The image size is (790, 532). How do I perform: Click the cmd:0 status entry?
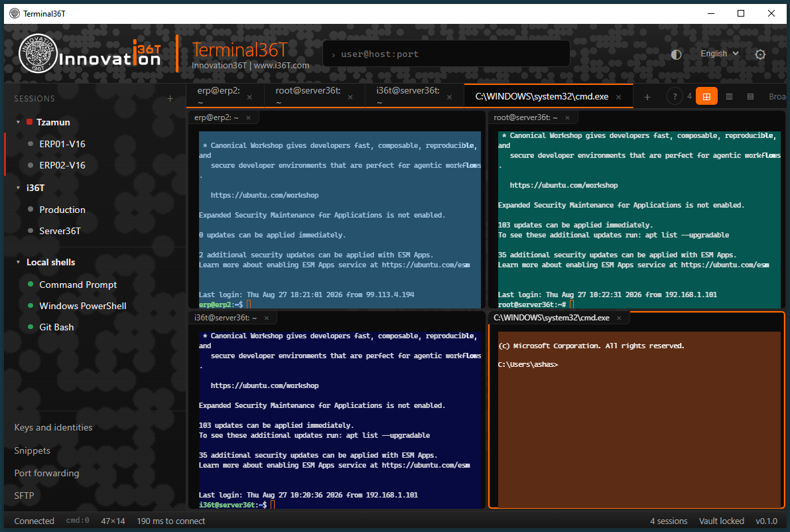coord(78,521)
